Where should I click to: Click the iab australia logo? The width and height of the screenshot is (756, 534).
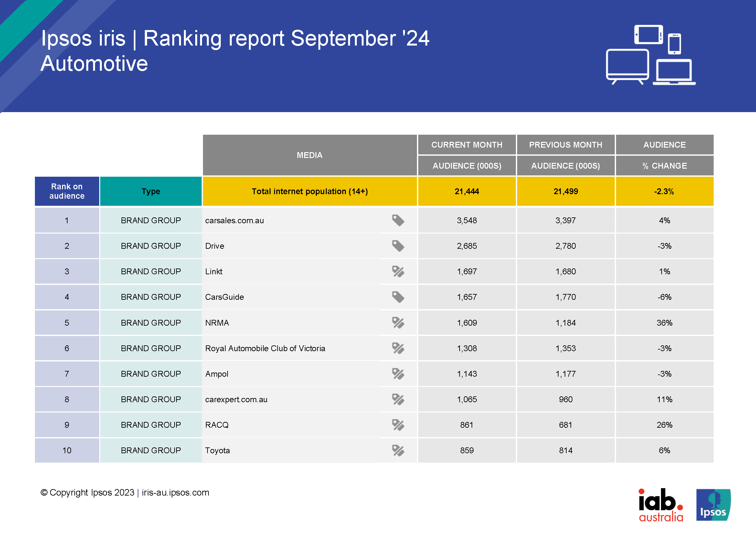click(661, 505)
